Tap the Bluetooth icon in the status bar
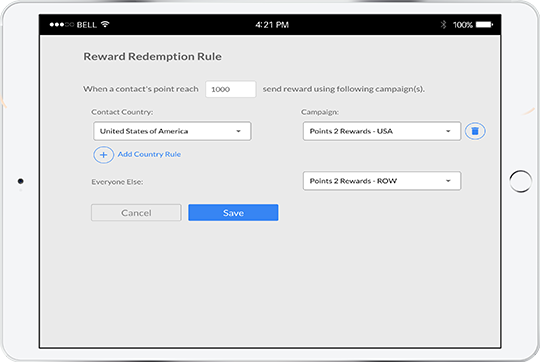 pos(443,24)
